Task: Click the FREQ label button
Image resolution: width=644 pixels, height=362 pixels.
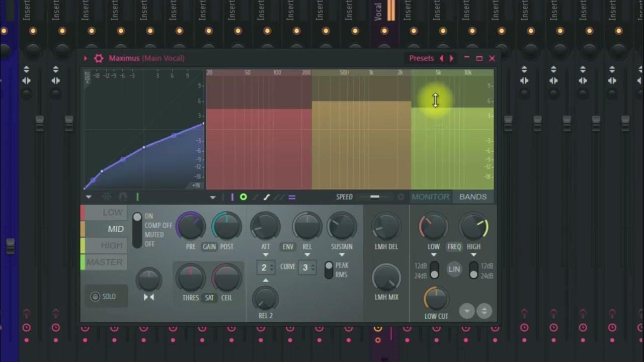Action: point(454,247)
